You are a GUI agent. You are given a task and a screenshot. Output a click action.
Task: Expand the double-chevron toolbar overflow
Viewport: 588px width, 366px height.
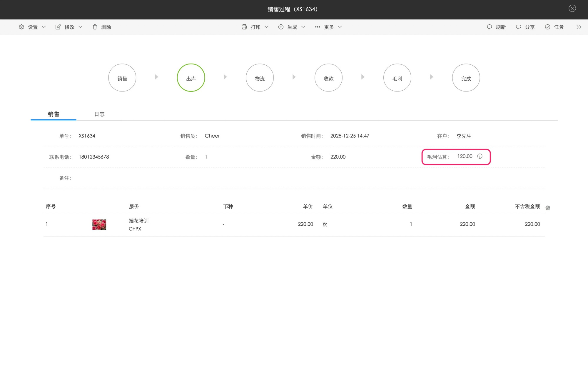pyautogui.click(x=579, y=27)
